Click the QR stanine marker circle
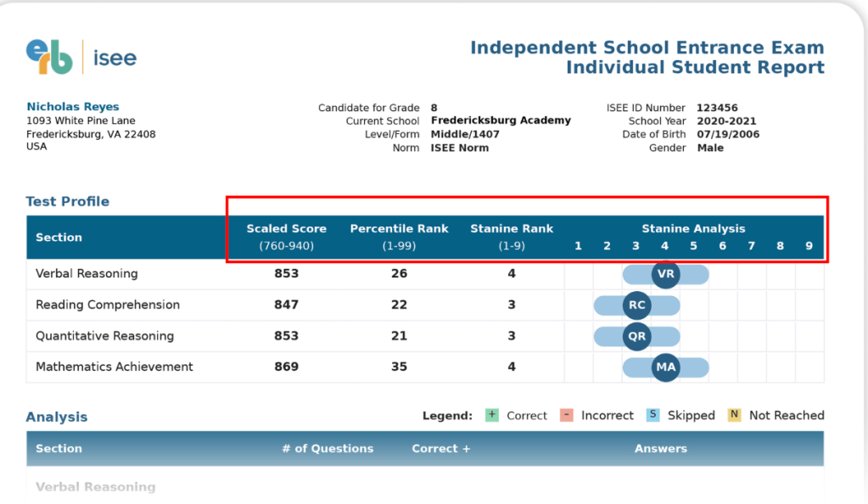The height and width of the screenshot is (504, 868). click(636, 336)
